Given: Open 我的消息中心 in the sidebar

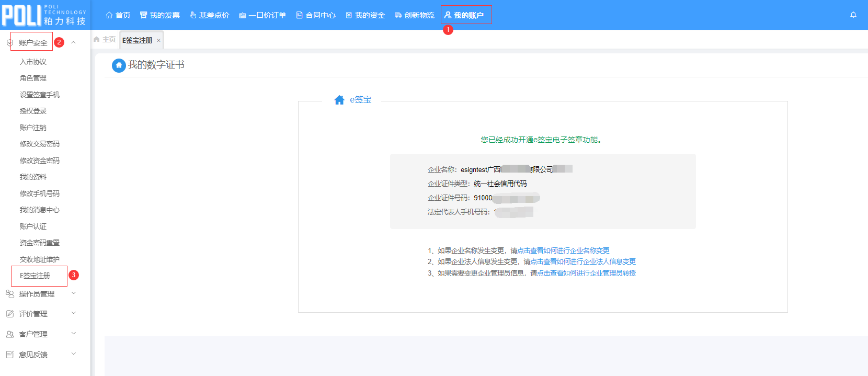Looking at the screenshot, I should pyautogui.click(x=40, y=210).
